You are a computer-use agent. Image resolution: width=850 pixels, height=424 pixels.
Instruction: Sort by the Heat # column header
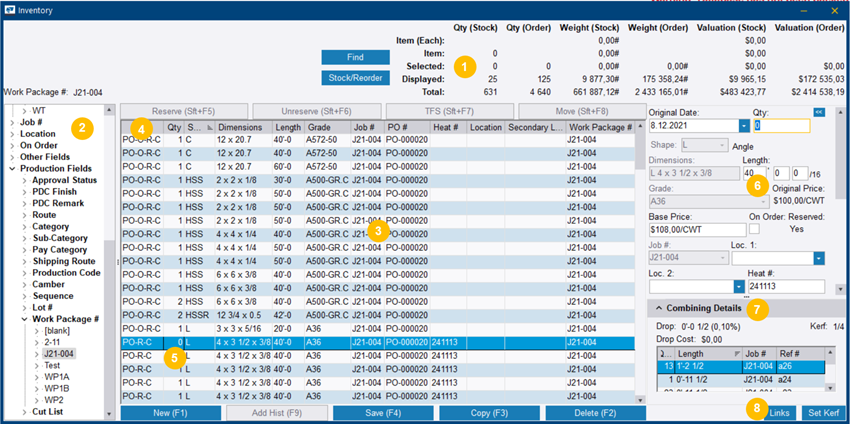coord(447,128)
